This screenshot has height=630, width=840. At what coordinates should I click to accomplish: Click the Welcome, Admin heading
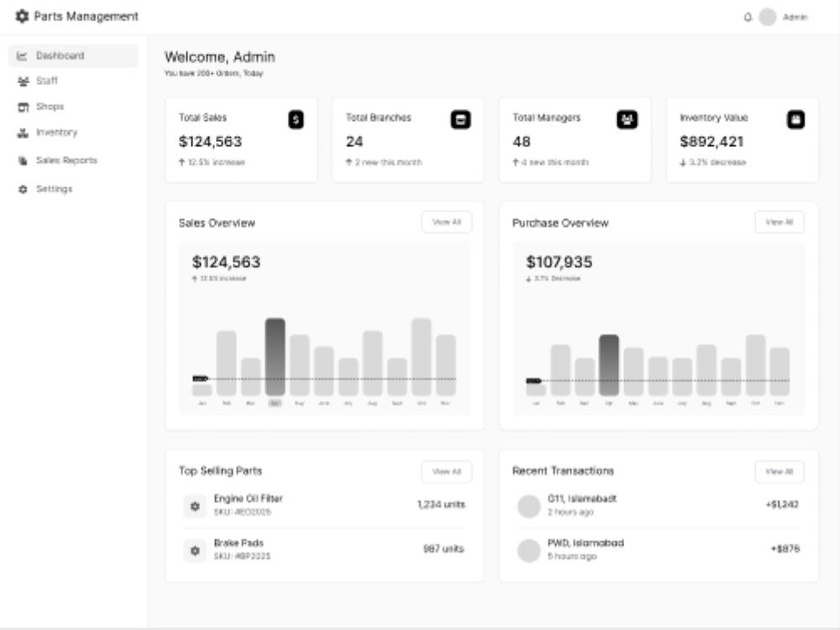pyautogui.click(x=219, y=57)
